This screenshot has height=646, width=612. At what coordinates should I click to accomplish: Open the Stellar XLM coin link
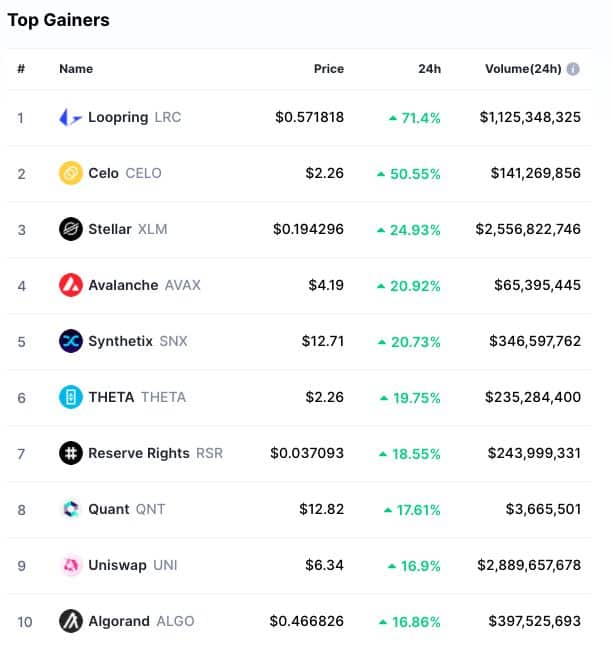pyautogui.click(x=127, y=229)
